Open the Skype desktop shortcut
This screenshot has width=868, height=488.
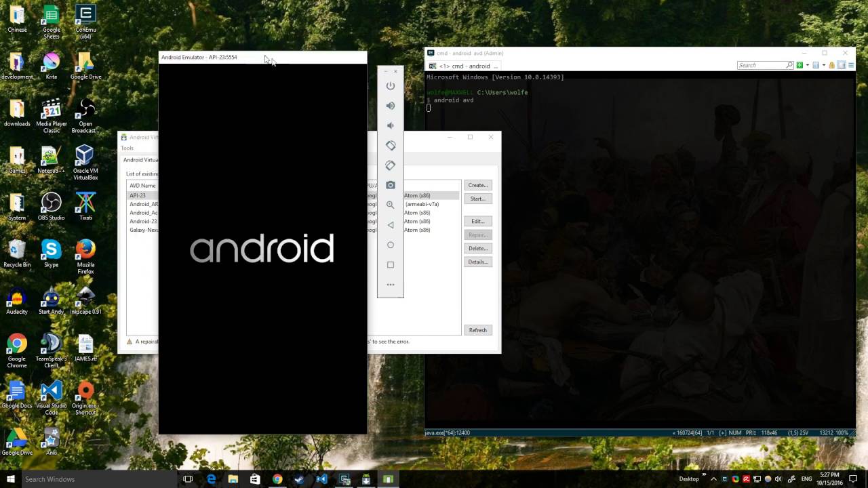[x=51, y=253]
